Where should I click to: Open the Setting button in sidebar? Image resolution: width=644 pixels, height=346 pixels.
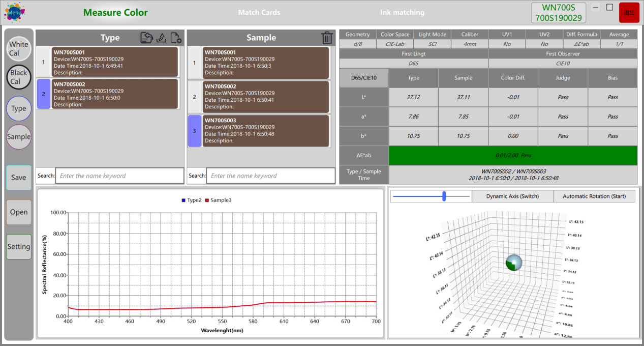tap(19, 247)
